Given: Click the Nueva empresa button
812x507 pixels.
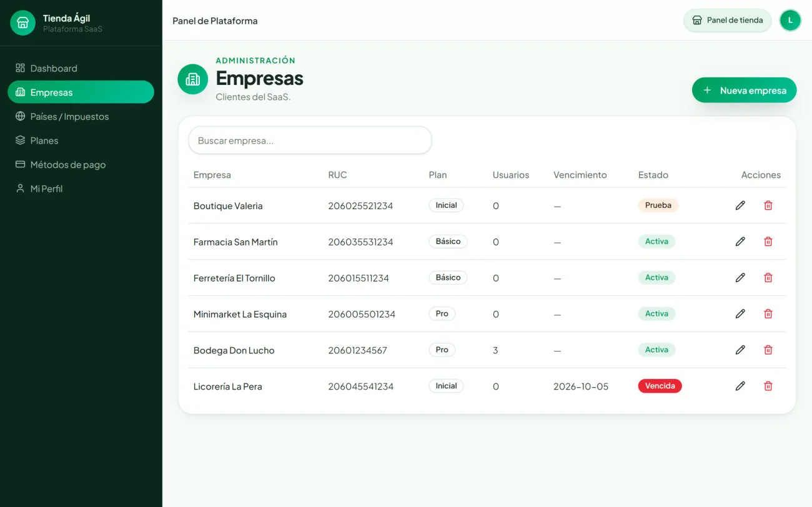Looking at the screenshot, I should 744,91.
